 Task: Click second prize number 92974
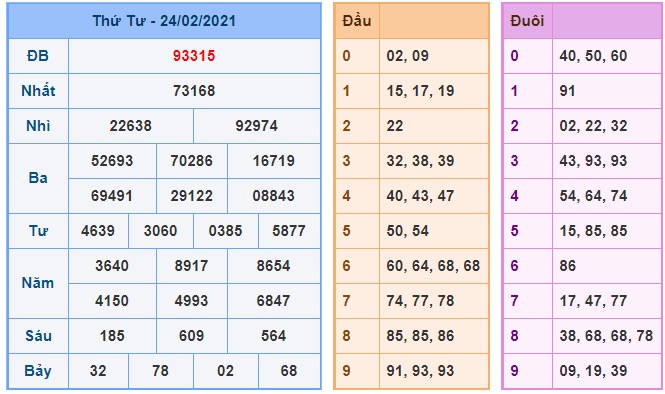coord(257,126)
